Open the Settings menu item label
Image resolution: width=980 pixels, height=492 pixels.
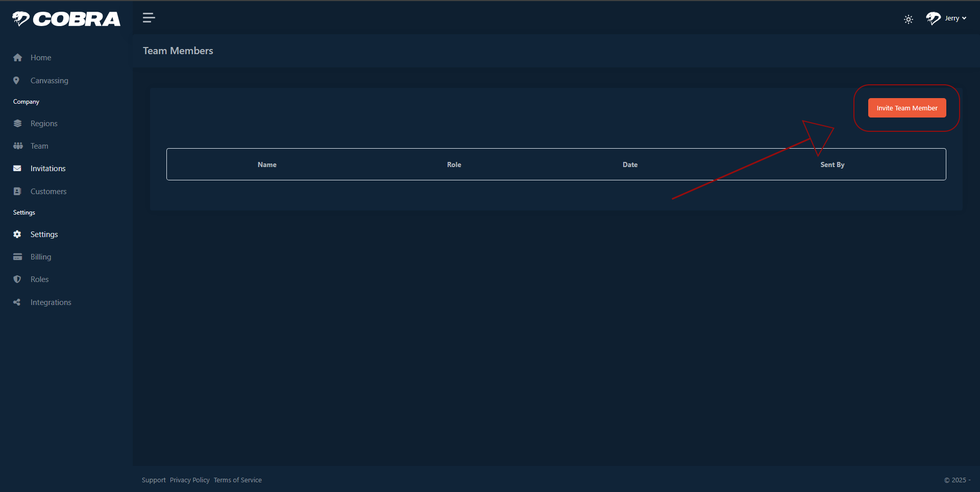pyautogui.click(x=44, y=235)
